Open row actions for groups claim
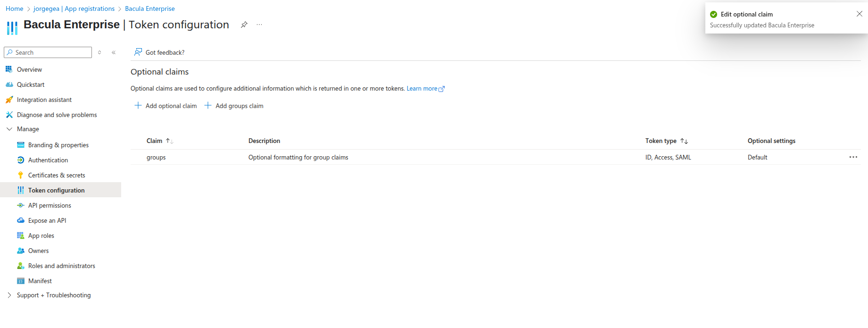This screenshot has height=328, width=868. tap(853, 157)
